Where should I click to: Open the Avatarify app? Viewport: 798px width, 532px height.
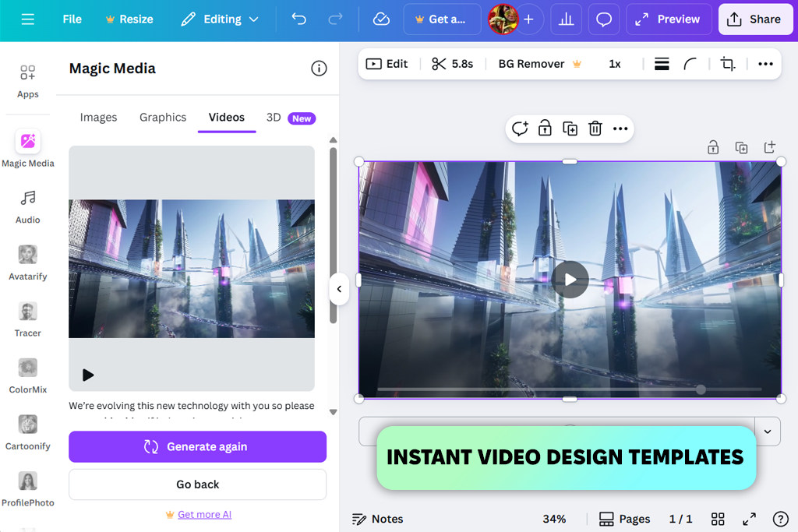27,263
